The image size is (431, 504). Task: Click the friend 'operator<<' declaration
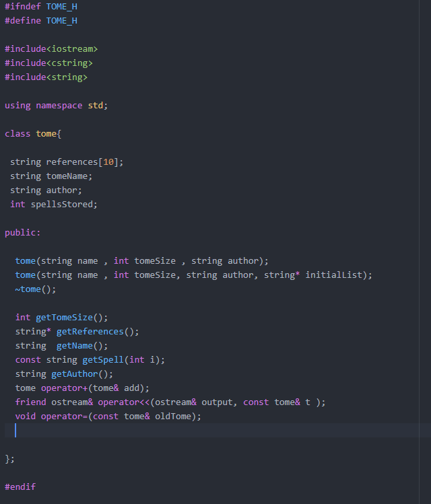[170, 402]
